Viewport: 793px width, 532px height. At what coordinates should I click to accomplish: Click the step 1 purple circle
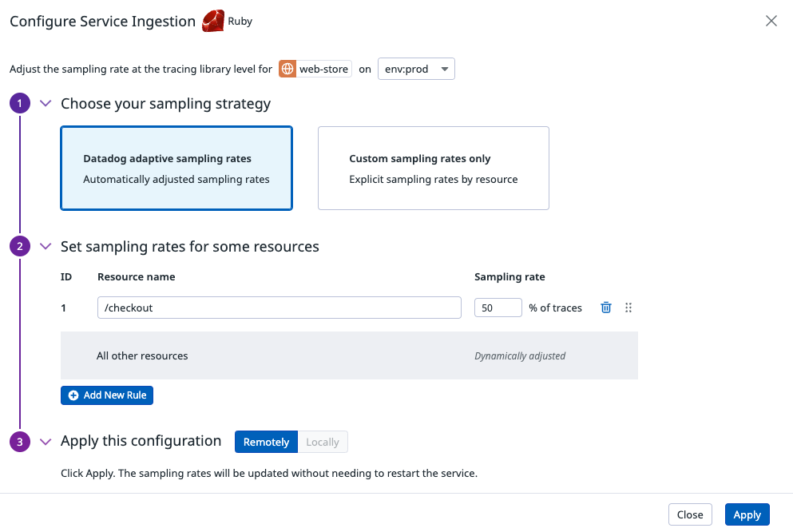[x=20, y=103]
